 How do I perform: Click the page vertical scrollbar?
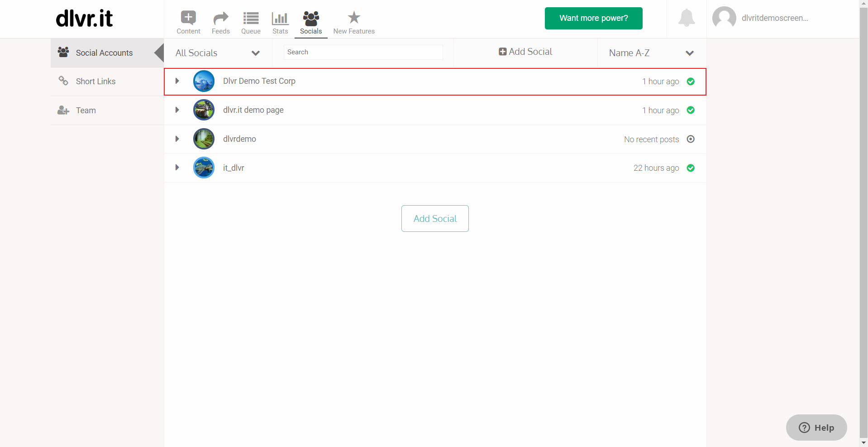pyautogui.click(x=863, y=224)
